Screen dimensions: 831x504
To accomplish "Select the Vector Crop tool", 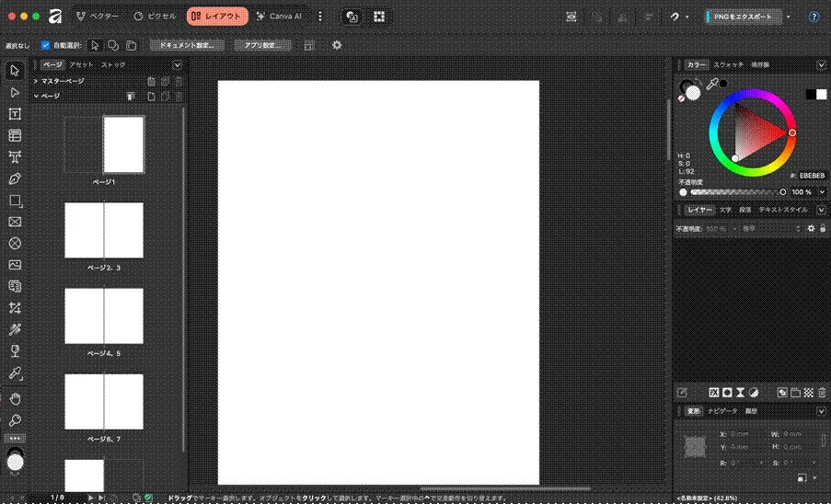I will click(15, 308).
